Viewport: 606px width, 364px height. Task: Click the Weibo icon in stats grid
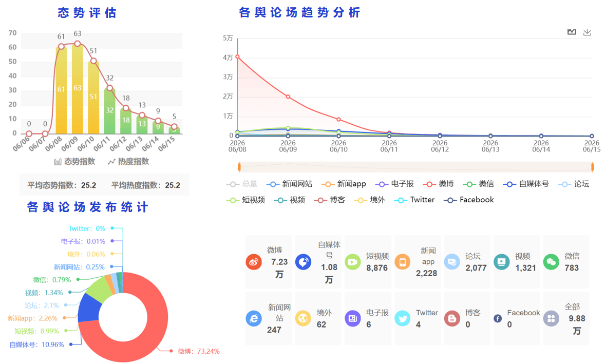(254, 262)
